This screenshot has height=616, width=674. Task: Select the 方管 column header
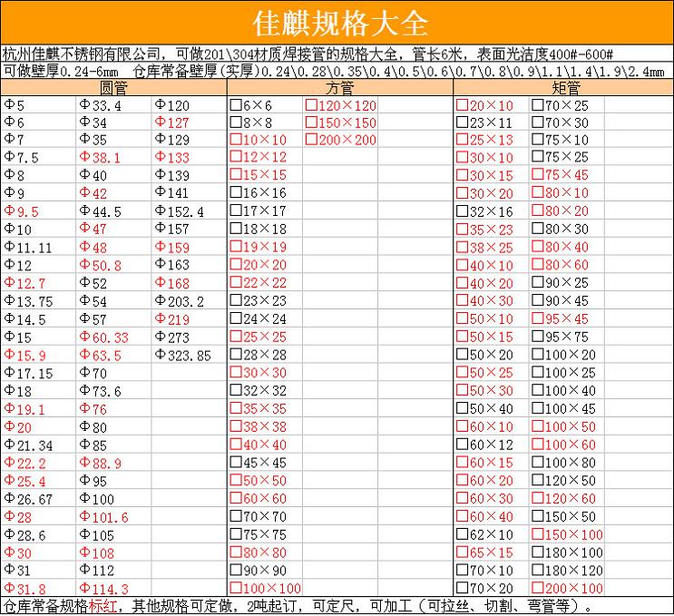338,88
